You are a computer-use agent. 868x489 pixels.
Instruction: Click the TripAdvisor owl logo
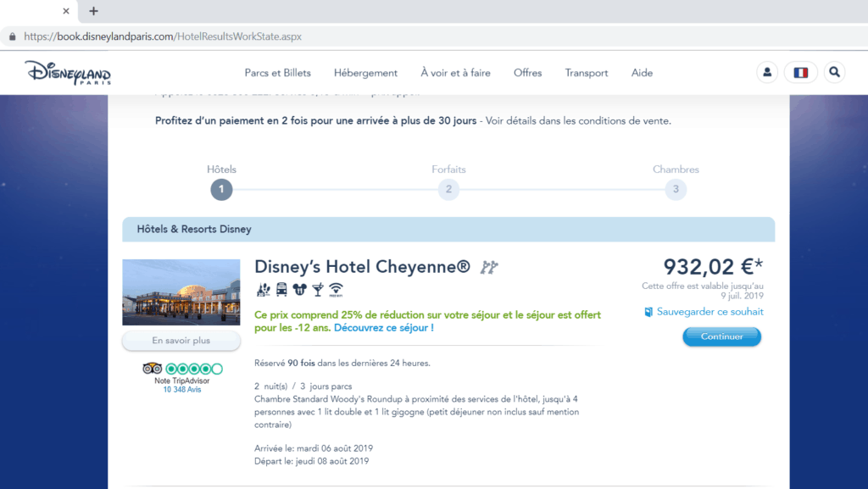click(x=153, y=369)
